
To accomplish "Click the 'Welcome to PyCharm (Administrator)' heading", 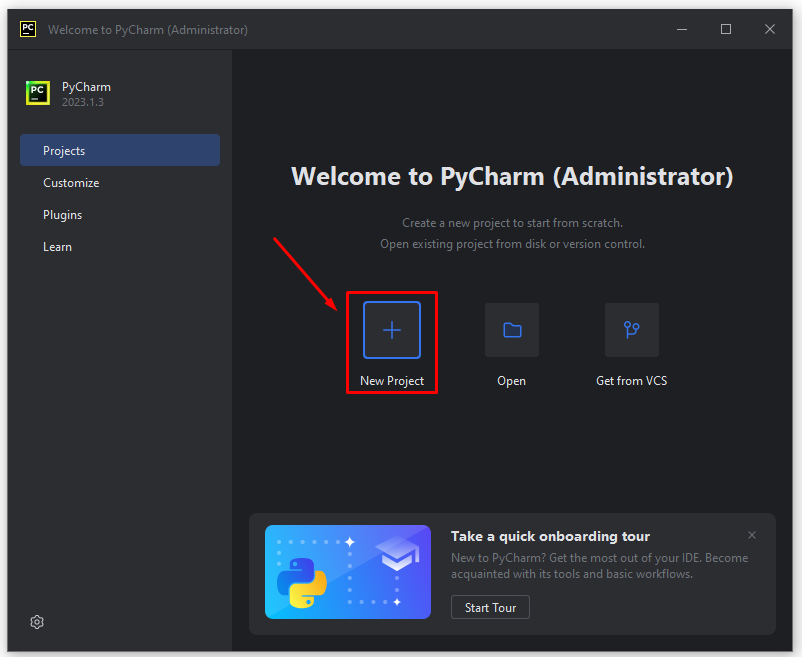I will click(x=512, y=176).
